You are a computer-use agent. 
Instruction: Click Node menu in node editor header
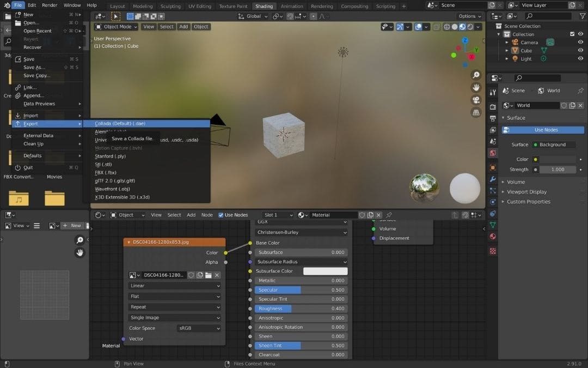(x=207, y=215)
